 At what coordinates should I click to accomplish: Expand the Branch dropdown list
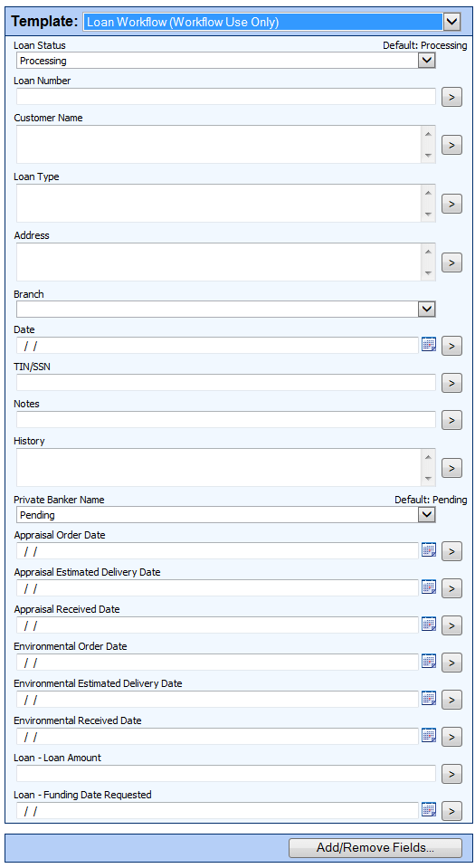point(426,309)
